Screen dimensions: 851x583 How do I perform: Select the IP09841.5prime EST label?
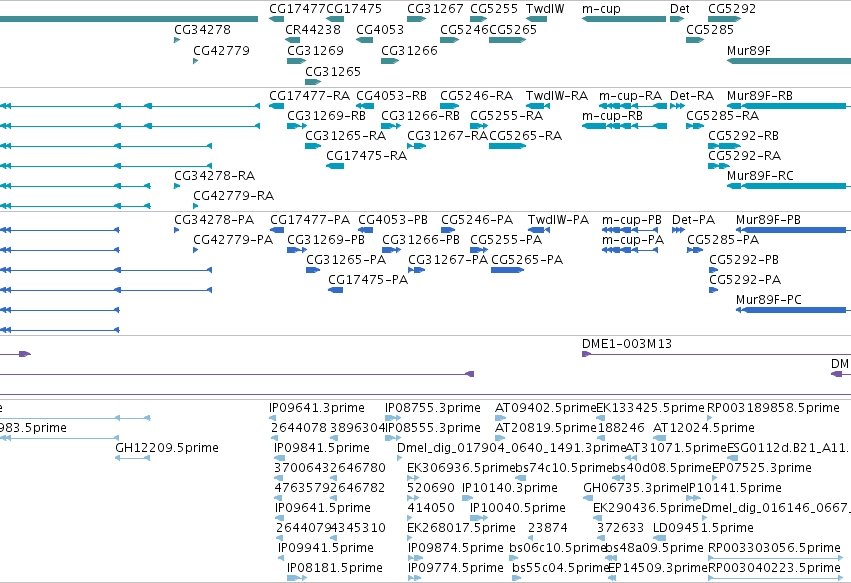click(322, 448)
